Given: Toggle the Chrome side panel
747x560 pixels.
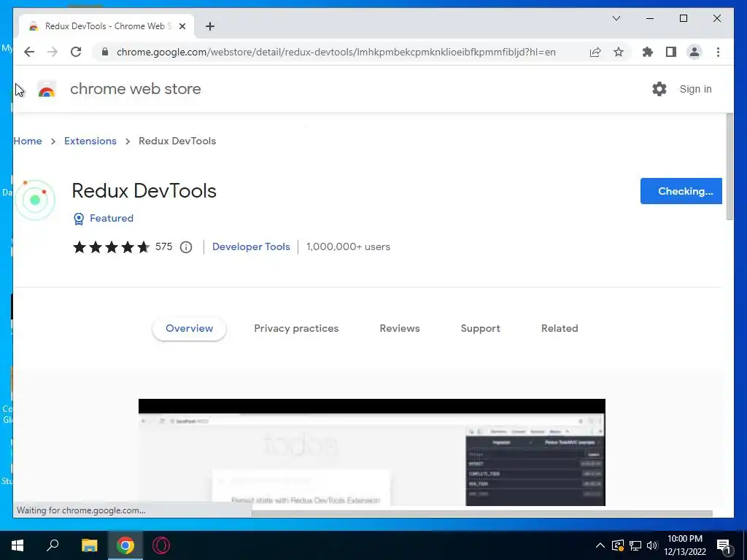Looking at the screenshot, I should click(x=671, y=52).
